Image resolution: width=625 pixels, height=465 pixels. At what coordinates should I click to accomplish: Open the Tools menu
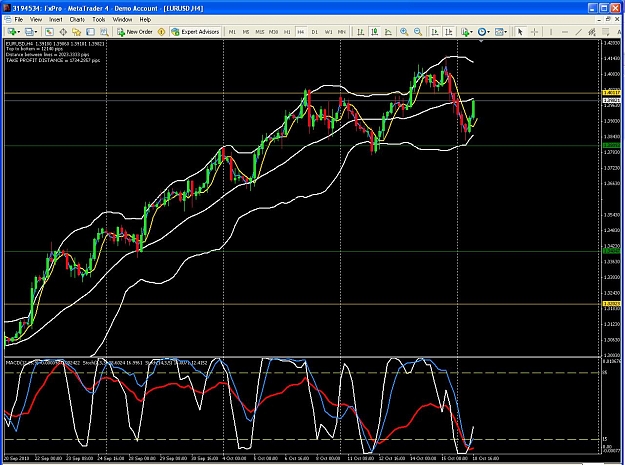point(99,20)
